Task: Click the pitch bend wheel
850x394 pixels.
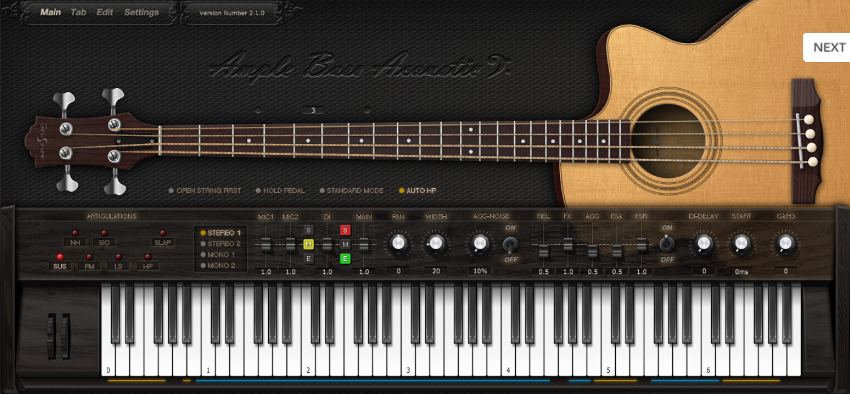Action: (x=51, y=337)
